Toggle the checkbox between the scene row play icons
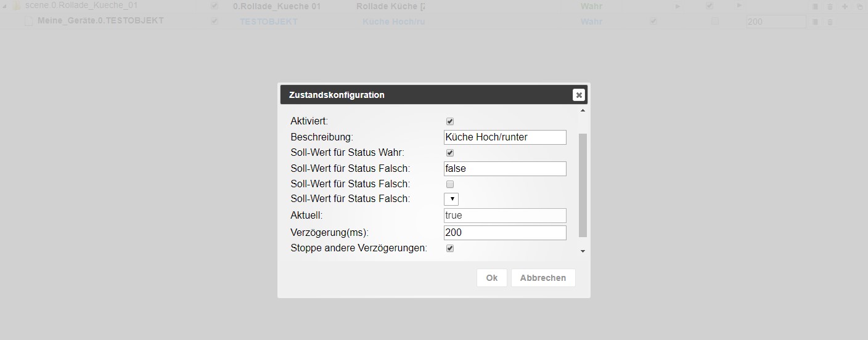Image resolution: width=868 pixels, height=340 pixels. pyautogui.click(x=710, y=6)
